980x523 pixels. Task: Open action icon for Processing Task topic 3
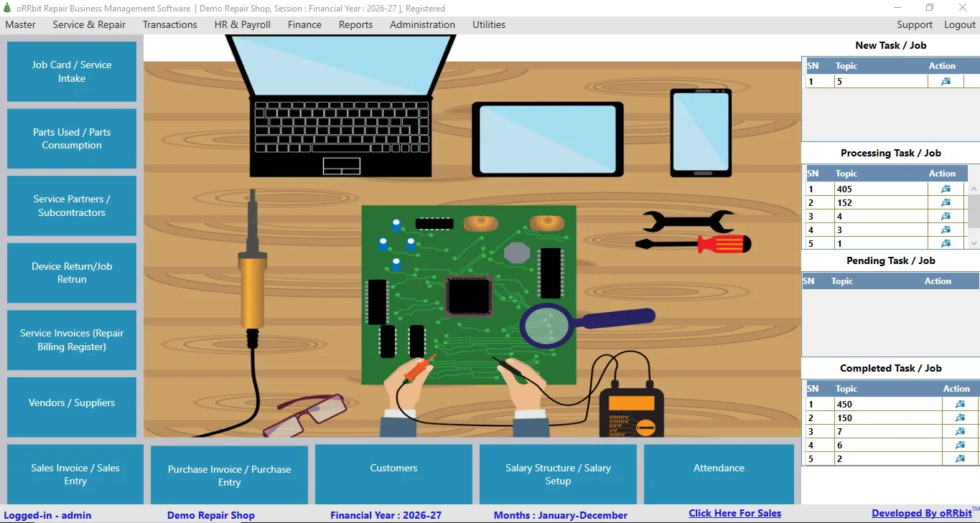pyautogui.click(x=946, y=230)
